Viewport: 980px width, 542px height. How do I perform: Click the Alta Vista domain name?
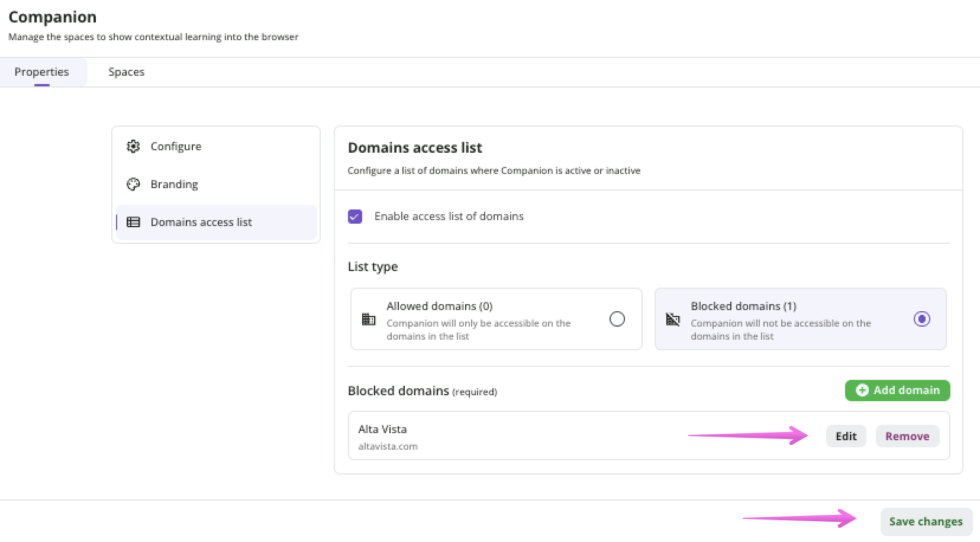(382, 429)
